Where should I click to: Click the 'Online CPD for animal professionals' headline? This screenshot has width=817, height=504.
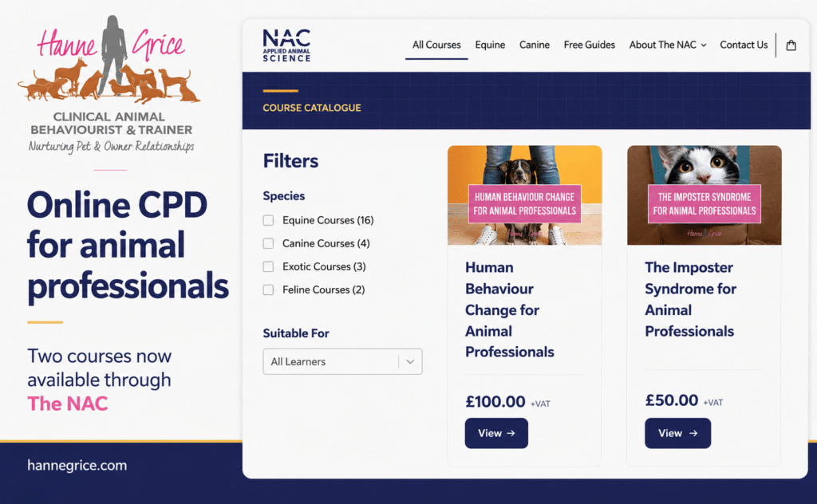(x=128, y=246)
